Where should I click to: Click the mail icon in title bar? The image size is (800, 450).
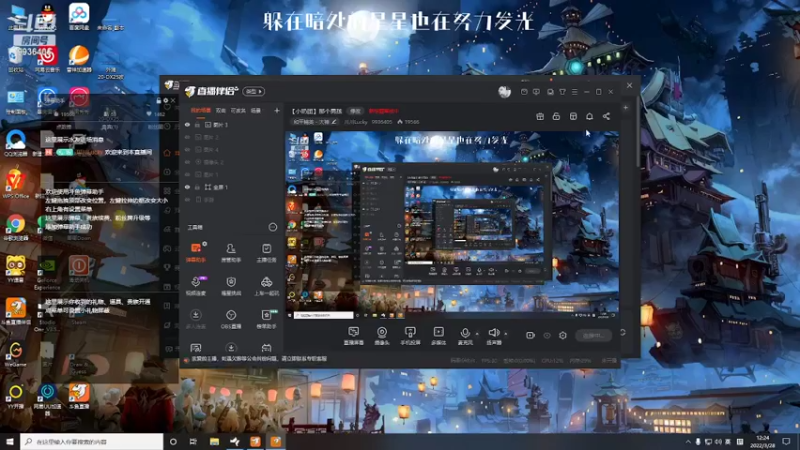[x=524, y=92]
